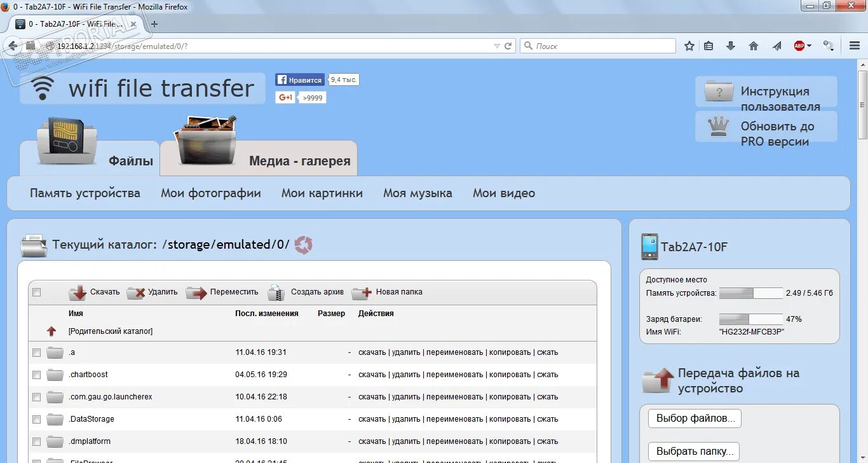This screenshot has height=463, width=868.
Task: Check the box for the .DataStorage folder
Action: 37,419
